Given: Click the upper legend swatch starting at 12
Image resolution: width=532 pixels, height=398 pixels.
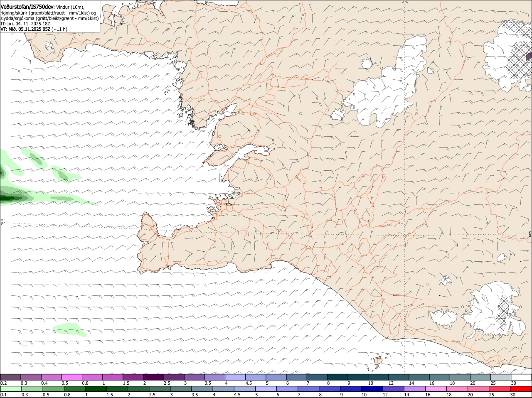Looking at the screenshot, I should click(x=399, y=377).
